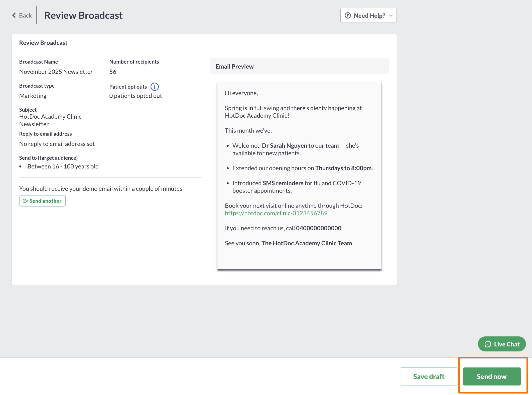Select the subject HotDoc Academy Clinic Newsletter
This screenshot has height=395, width=532.
coord(50,120)
